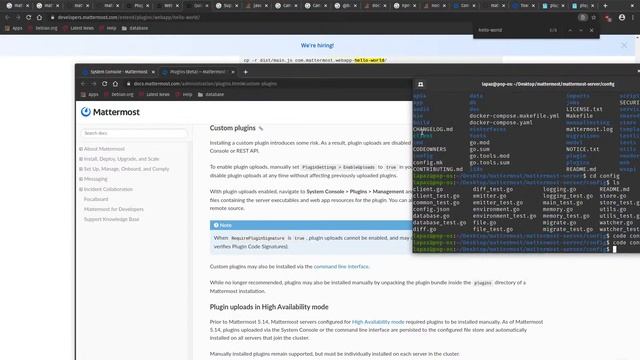Screen dimensions: 640x360
Task: Click the 'We're hiring!' banner link
Action: pyautogui.click(x=317, y=45)
